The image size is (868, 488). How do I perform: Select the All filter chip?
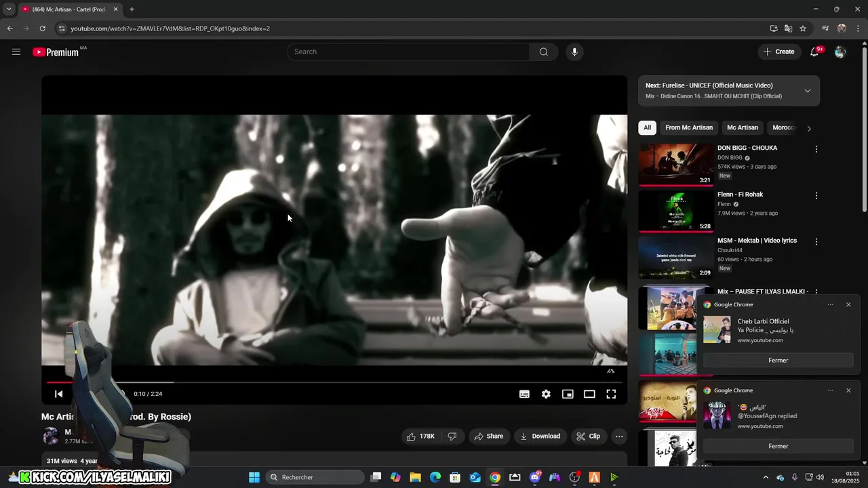coord(647,127)
